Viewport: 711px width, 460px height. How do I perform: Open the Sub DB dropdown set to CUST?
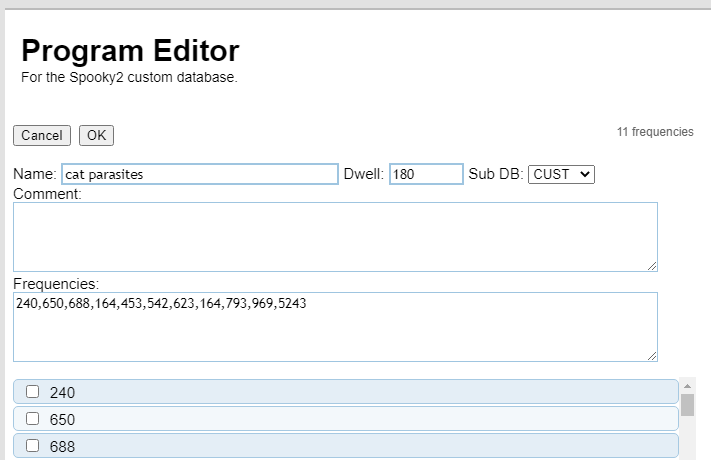pyautogui.click(x=561, y=174)
